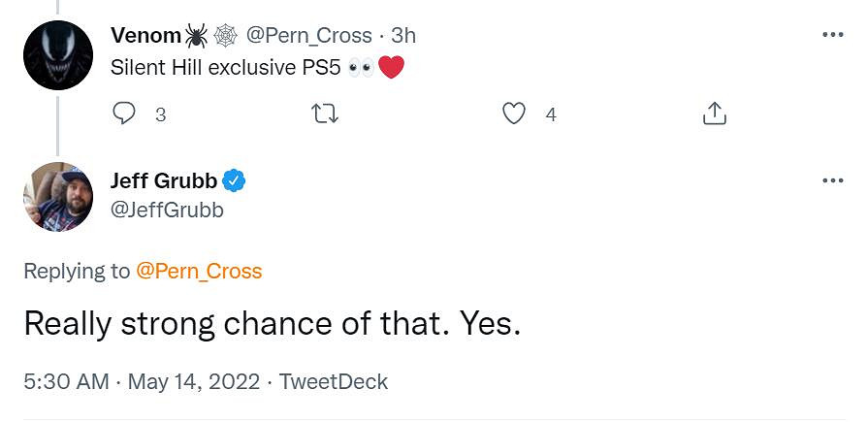Open Jeff Grubb's profile avatar
Viewport: 868px width, 422px height.
58,197
